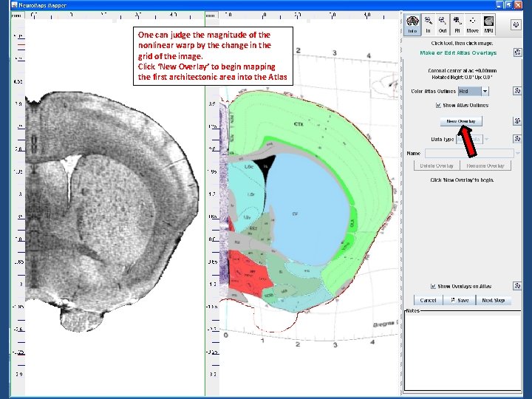Activate the zoom Out tool
The height and width of the screenshot is (399, 532).
(x=443, y=25)
